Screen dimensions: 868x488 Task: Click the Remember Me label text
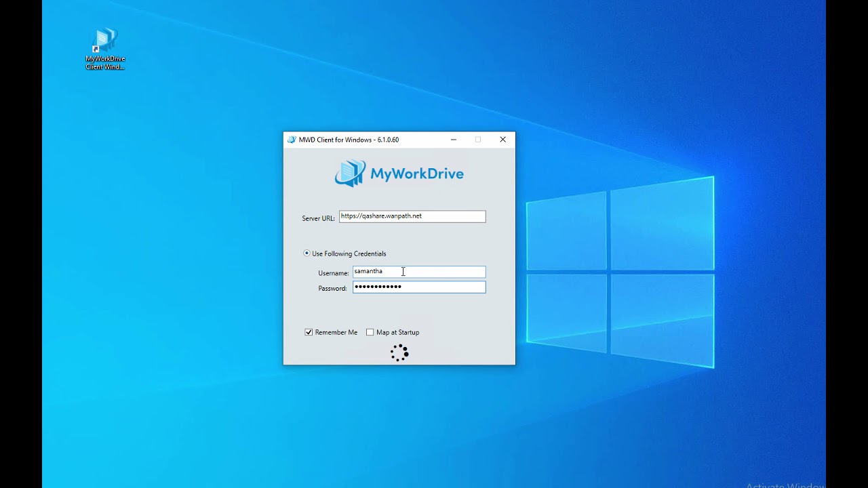336,333
